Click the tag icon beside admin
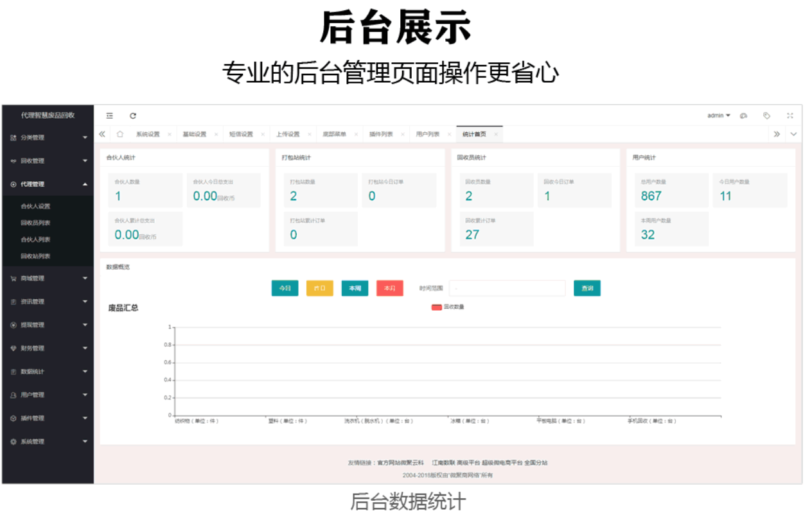812x522 pixels. click(x=766, y=116)
